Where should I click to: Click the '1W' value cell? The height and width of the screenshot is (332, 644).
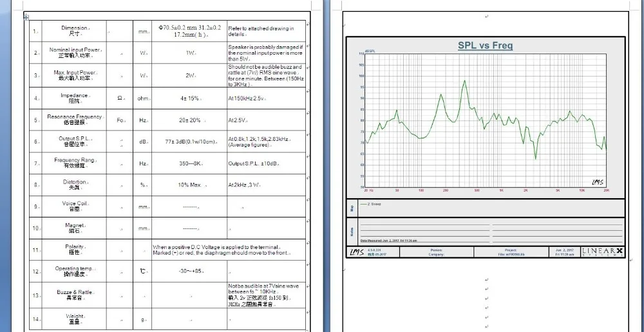(x=189, y=53)
